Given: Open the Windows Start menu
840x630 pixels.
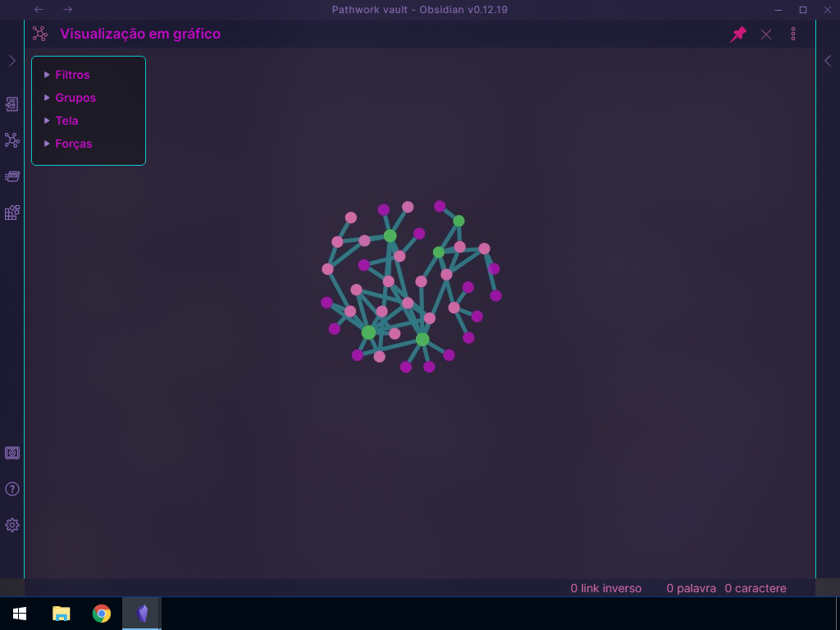Looking at the screenshot, I should 20,614.
